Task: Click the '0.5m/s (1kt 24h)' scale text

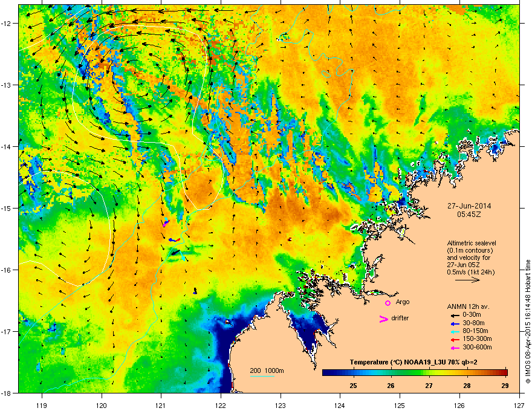Action: (471, 272)
